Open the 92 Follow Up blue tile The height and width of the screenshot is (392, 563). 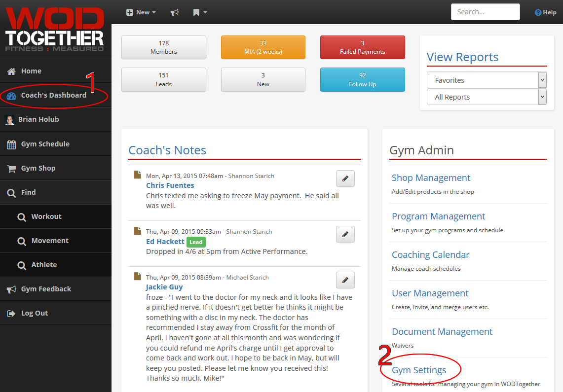(362, 80)
